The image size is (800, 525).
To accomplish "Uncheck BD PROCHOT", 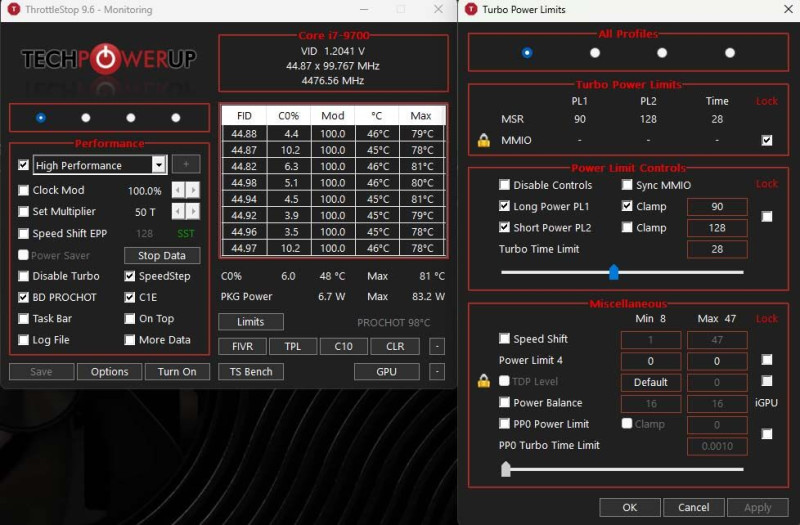I will (23, 297).
